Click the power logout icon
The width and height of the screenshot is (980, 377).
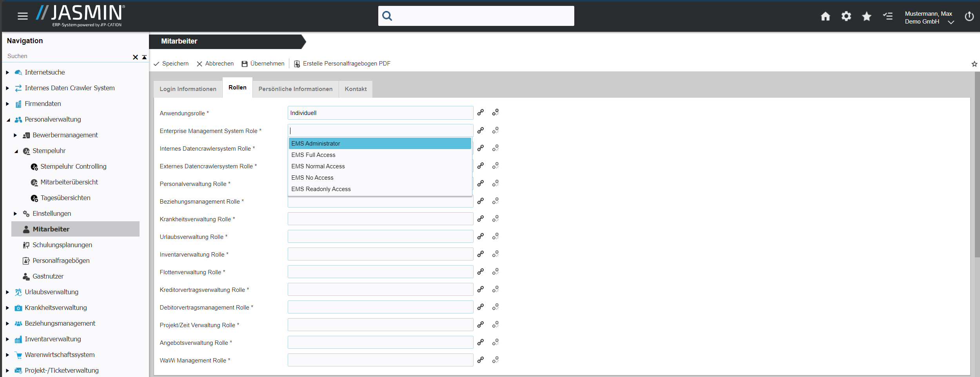pyautogui.click(x=969, y=16)
